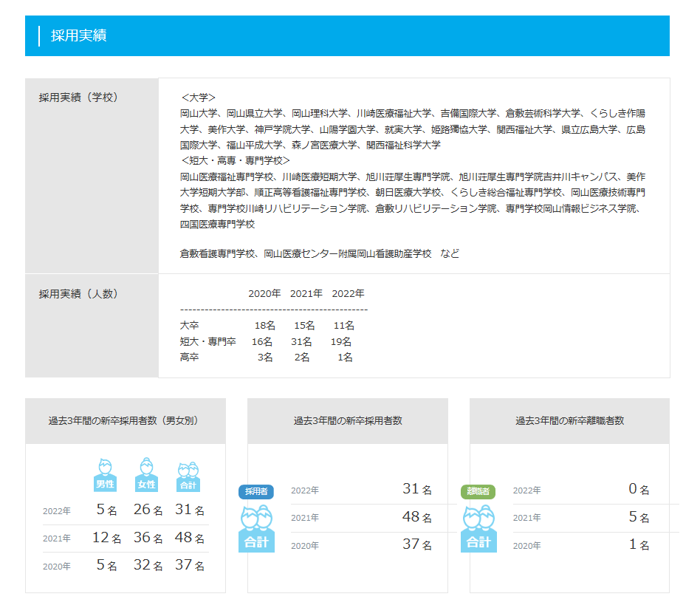Image resolution: width=700 pixels, height=605 pixels.
Task: Click the green 離職者 badge
Action: (x=478, y=491)
